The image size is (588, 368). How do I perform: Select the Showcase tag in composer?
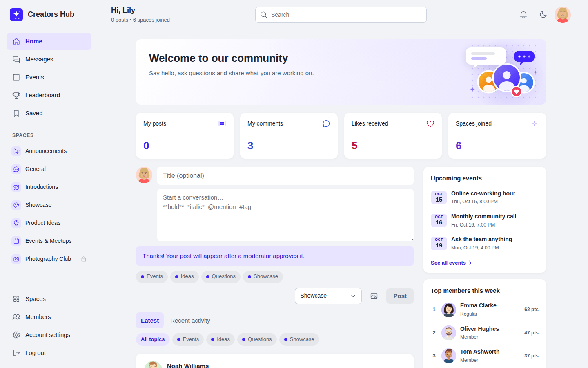[x=263, y=277]
